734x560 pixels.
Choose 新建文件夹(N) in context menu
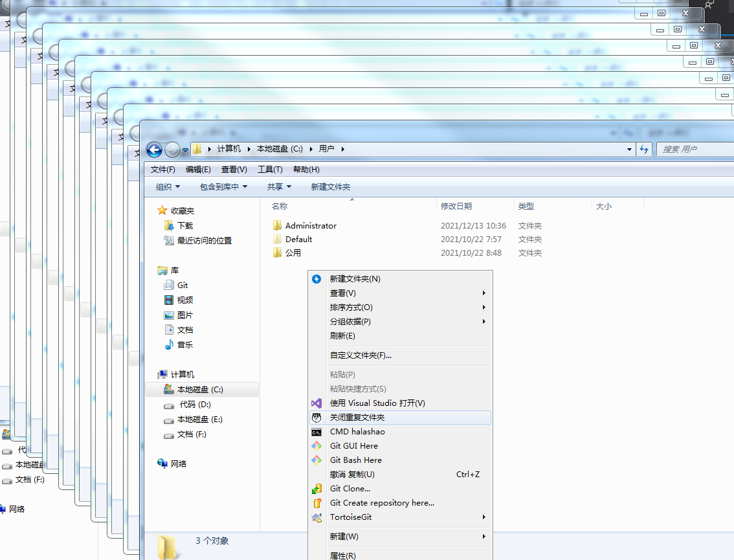pyautogui.click(x=400, y=279)
